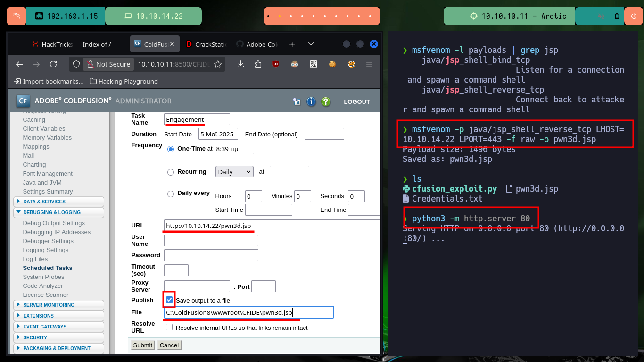Open the Daily recurring interval dropdown
This screenshot has height=362, width=644.
pyautogui.click(x=234, y=172)
